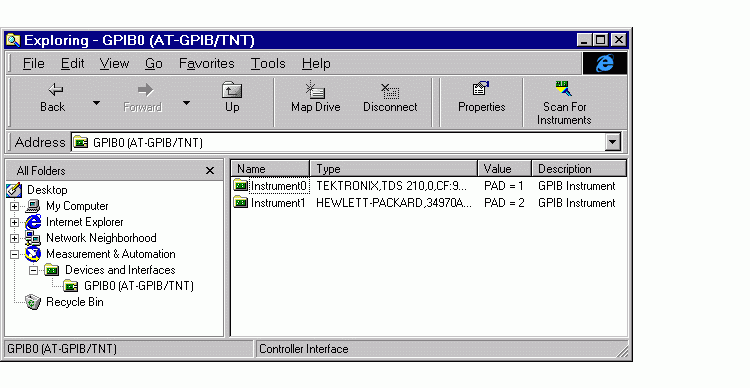Expand the My Computer tree node
Viewport: 750px width, 388px height.
click(14, 206)
